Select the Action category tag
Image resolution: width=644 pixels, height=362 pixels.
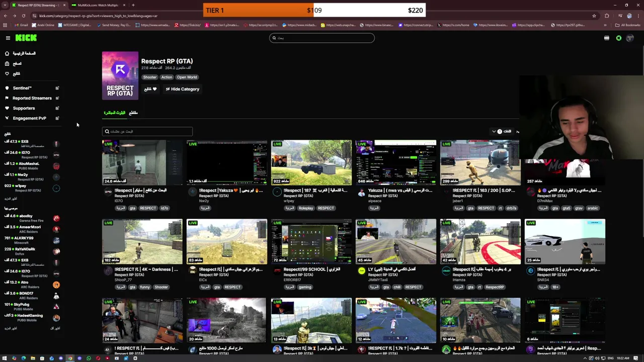click(x=167, y=77)
